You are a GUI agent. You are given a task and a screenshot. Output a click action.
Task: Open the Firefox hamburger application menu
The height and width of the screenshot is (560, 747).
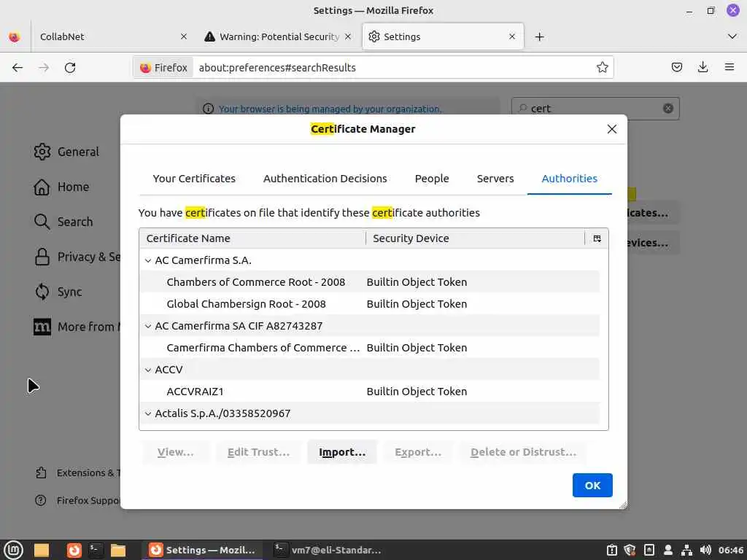(x=729, y=67)
